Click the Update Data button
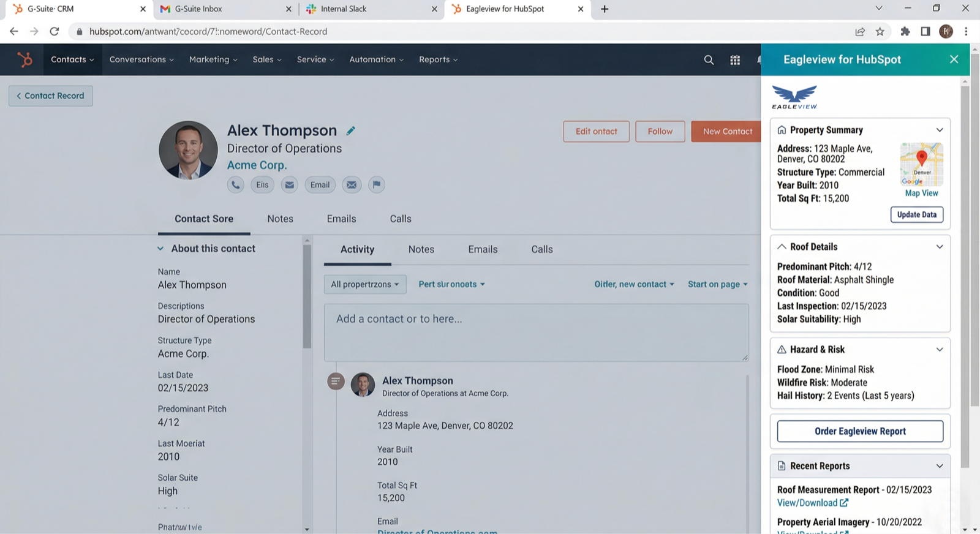980x534 pixels. pos(917,214)
